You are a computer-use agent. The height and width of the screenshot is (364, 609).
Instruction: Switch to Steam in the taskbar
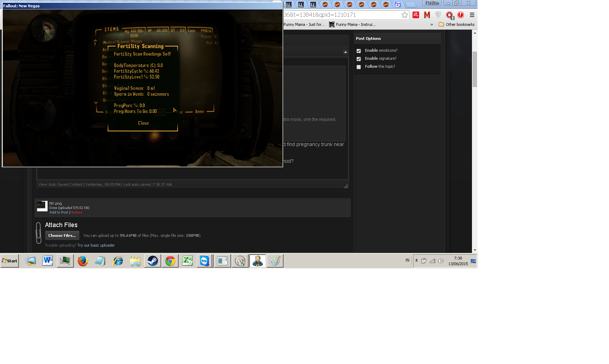153,261
